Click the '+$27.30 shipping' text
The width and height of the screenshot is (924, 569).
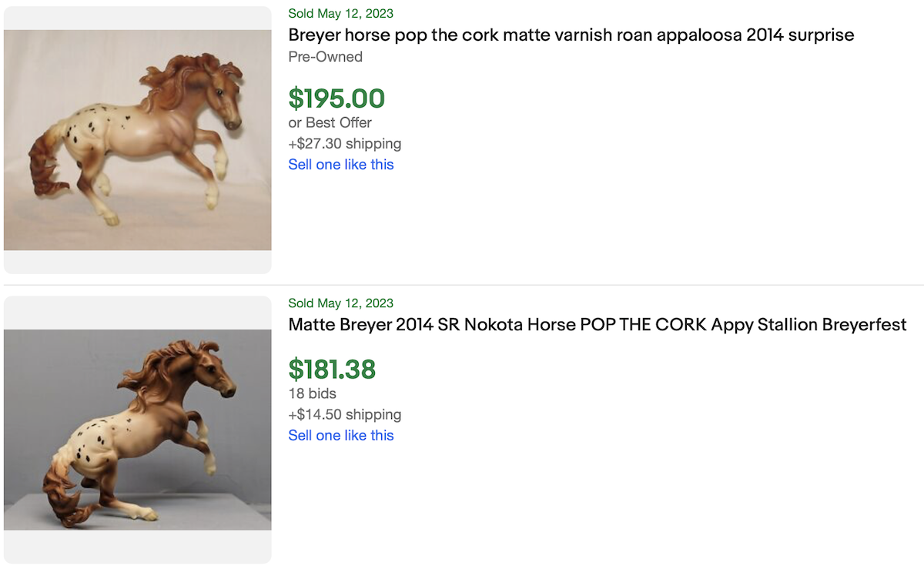click(x=344, y=143)
